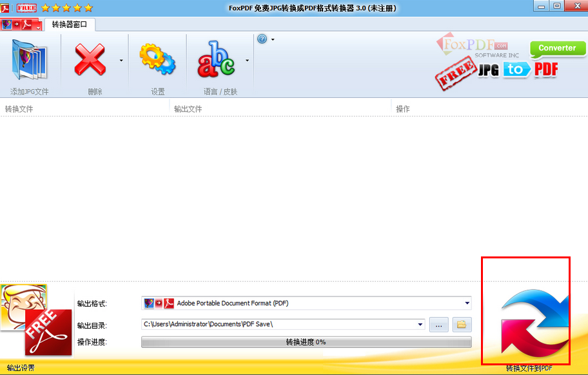The image size is (588, 375).
Task: Click the 操作进度 label
Action: click(x=92, y=342)
